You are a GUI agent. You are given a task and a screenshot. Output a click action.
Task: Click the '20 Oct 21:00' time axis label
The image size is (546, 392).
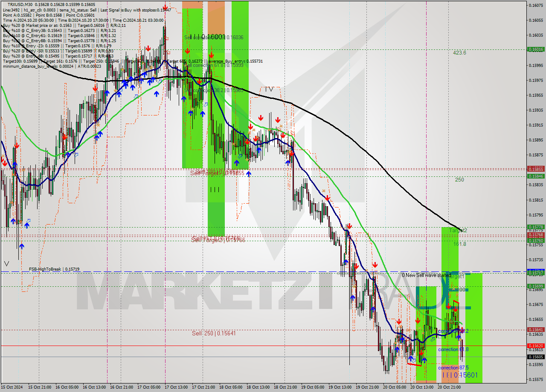[x=450, y=387]
